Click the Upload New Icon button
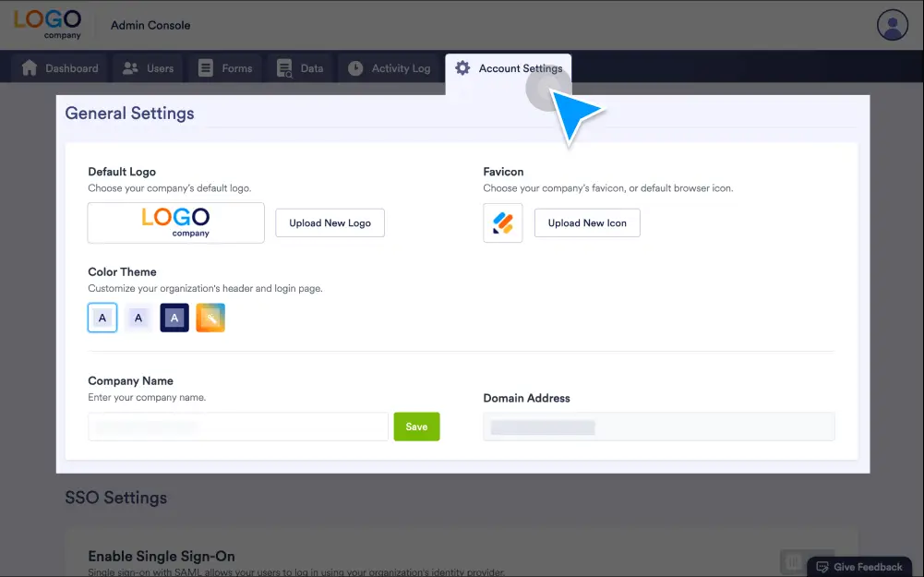This screenshot has width=924, height=577. point(587,222)
